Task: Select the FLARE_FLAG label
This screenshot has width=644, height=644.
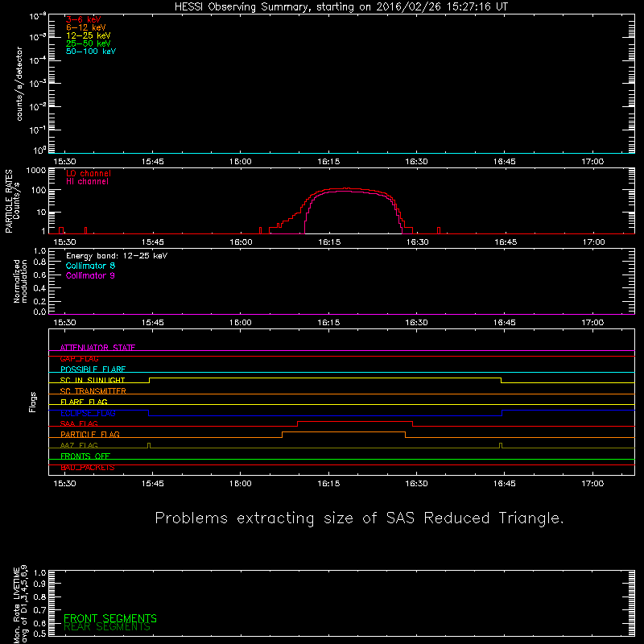Action: click(84, 402)
